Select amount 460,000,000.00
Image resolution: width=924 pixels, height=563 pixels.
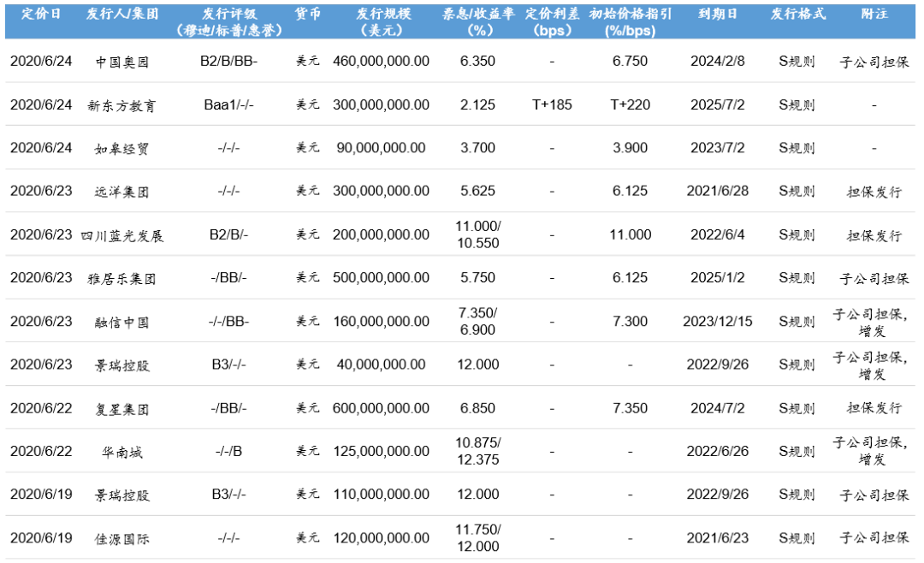(x=382, y=62)
